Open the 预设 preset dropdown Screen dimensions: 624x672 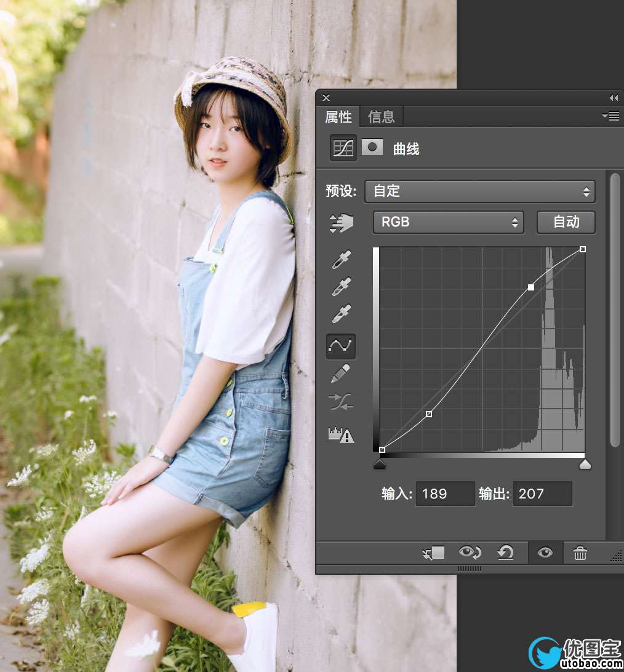(x=479, y=191)
